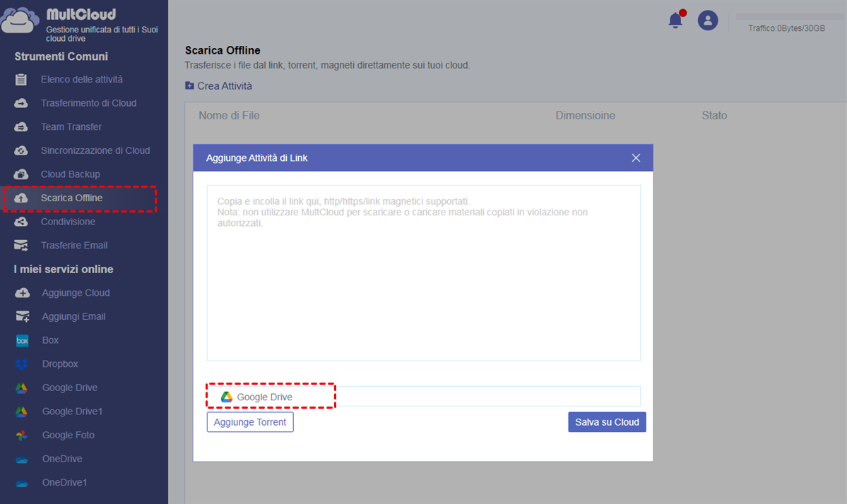Screen dimensions: 847x504
Task: Click the Aggiungi Email icon
Action: (22, 317)
